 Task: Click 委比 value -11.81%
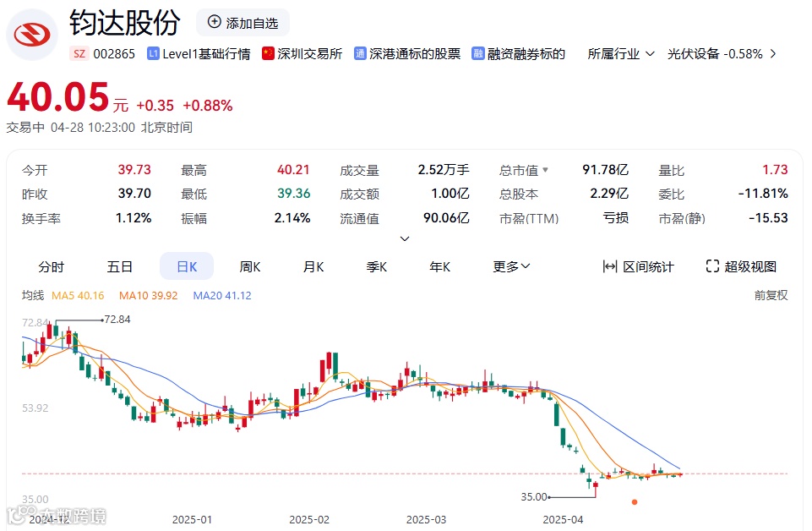(763, 194)
